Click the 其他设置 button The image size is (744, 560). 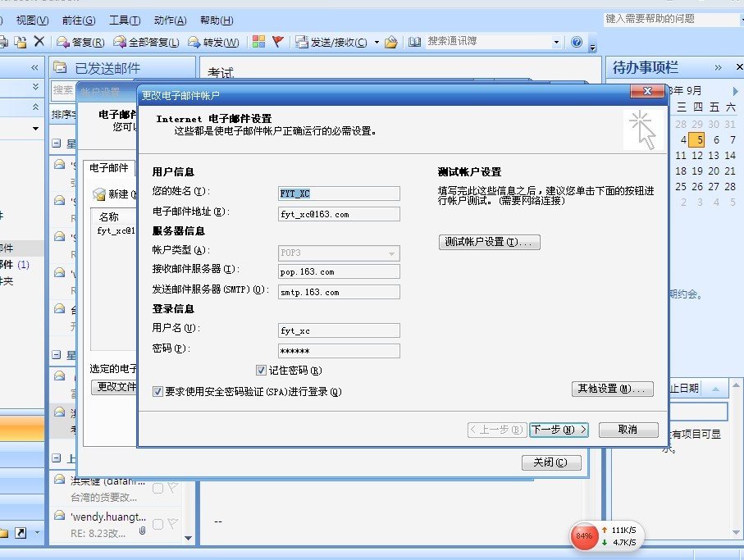point(612,388)
